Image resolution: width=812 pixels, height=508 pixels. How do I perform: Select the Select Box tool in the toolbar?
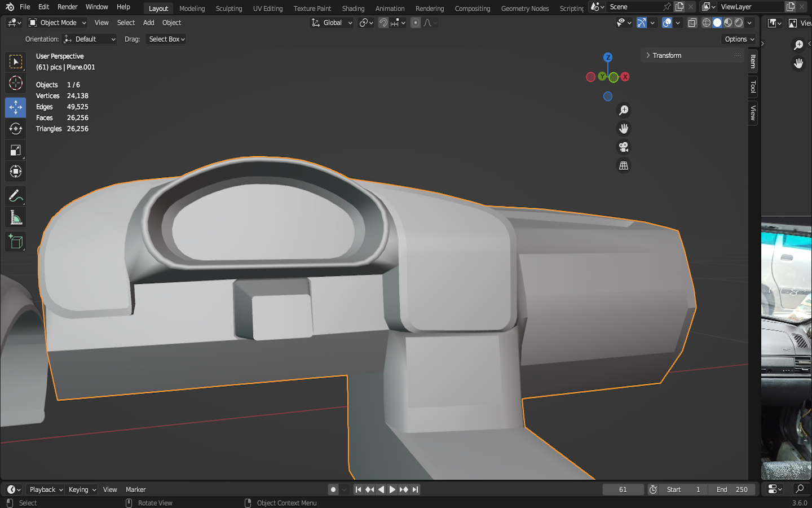[16, 62]
